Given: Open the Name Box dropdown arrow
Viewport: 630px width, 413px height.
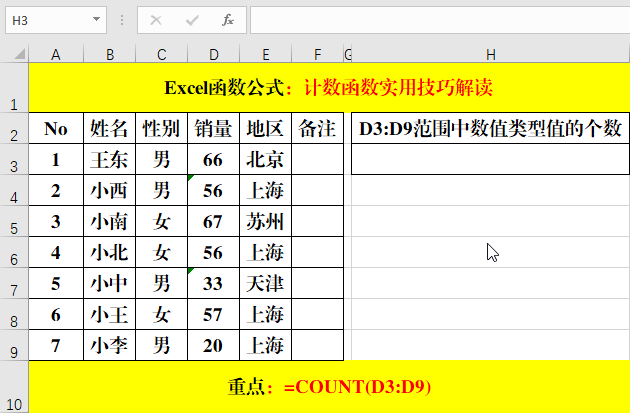Looking at the screenshot, I should point(96,19).
